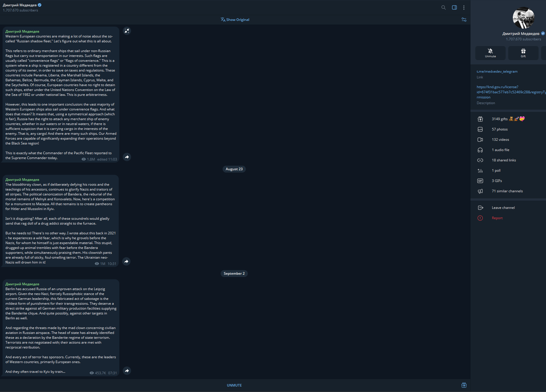Forward the shadow fleet message

127,157
